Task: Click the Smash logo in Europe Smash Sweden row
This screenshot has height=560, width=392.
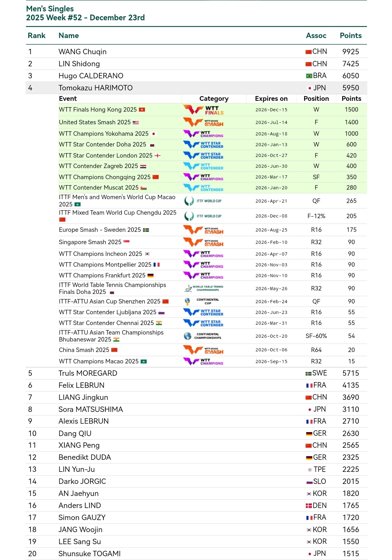Action: [203, 230]
